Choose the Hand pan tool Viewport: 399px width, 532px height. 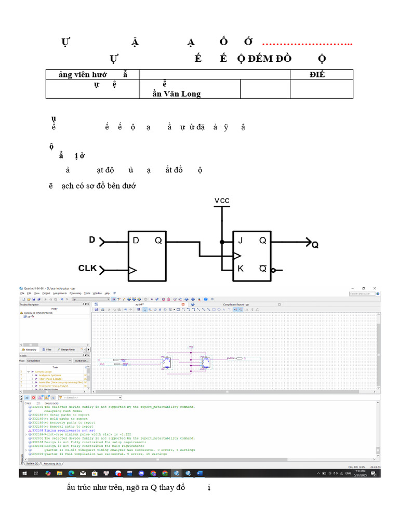coord(155,310)
